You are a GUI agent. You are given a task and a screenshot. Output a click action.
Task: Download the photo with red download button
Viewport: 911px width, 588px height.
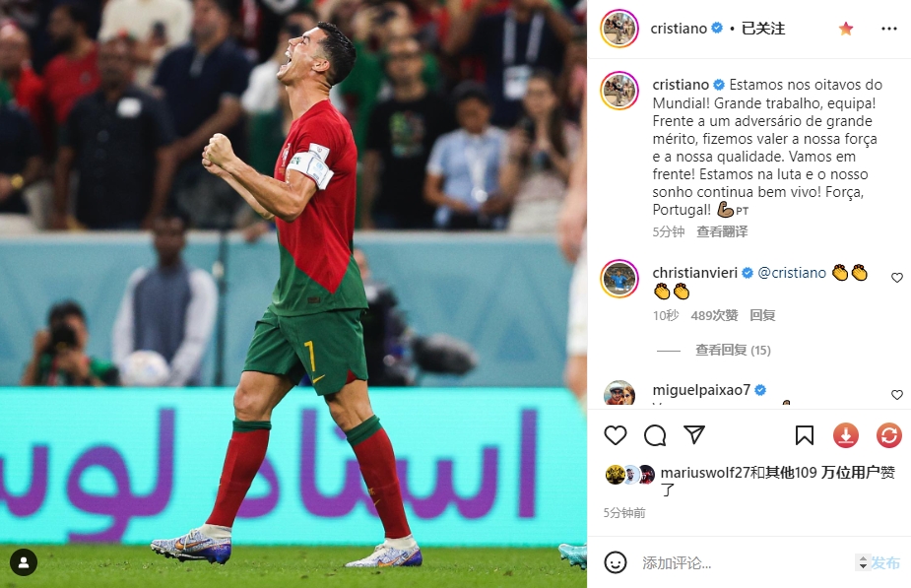click(846, 435)
